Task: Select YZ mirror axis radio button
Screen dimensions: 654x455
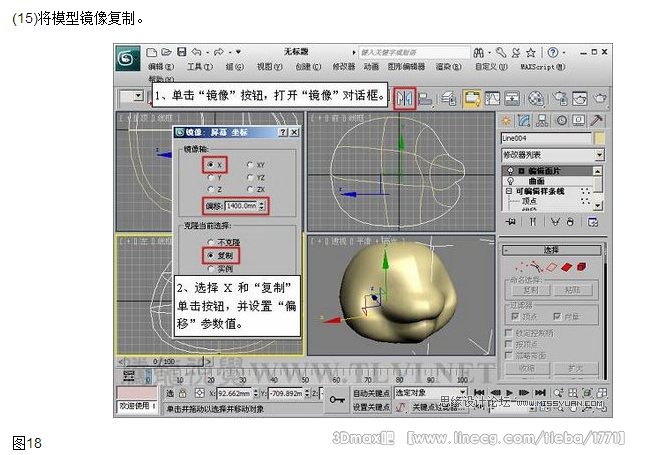Action: coord(250,177)
